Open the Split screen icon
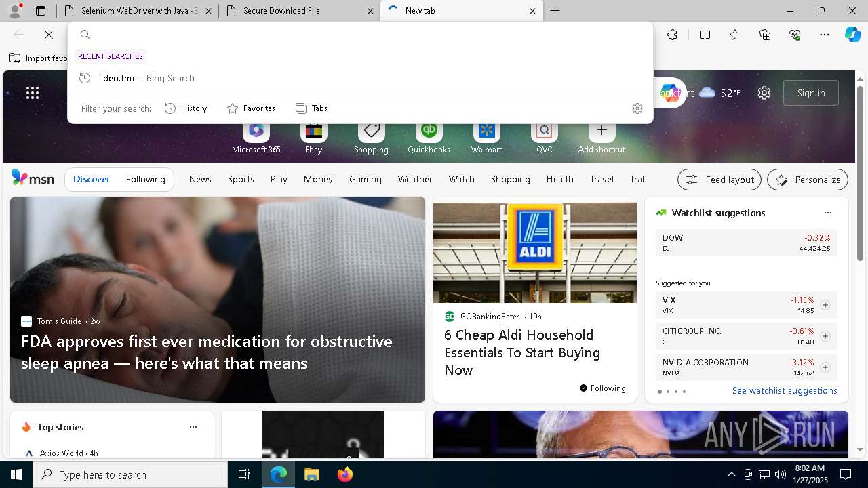 click(x=705, y=35)
